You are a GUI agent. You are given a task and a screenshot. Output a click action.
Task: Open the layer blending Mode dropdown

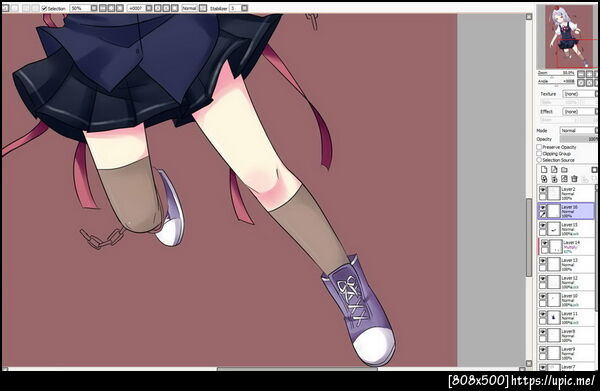(x=579, y=130)
